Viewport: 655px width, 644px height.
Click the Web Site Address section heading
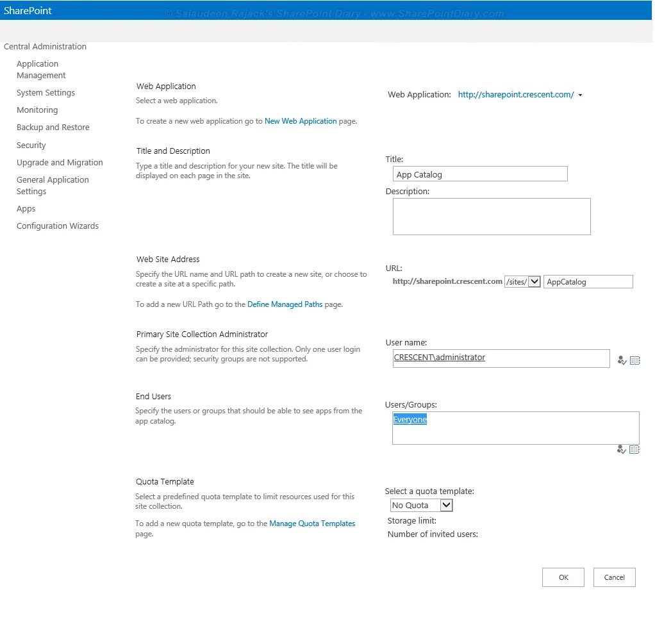[x=168, y=259]
